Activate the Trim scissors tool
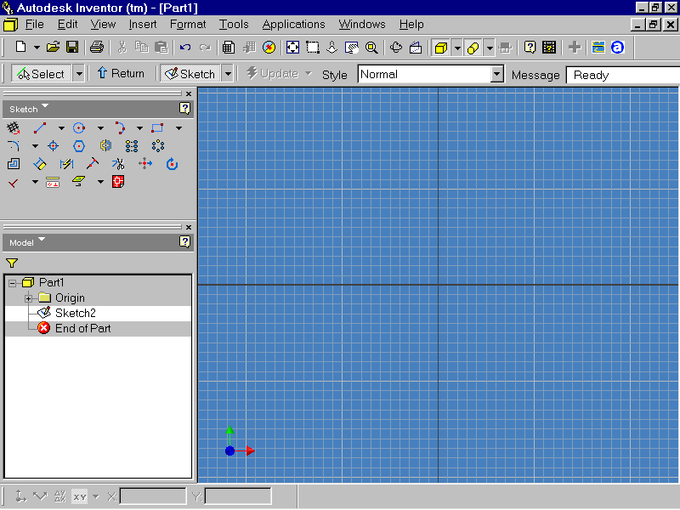 tap(118, 164)
